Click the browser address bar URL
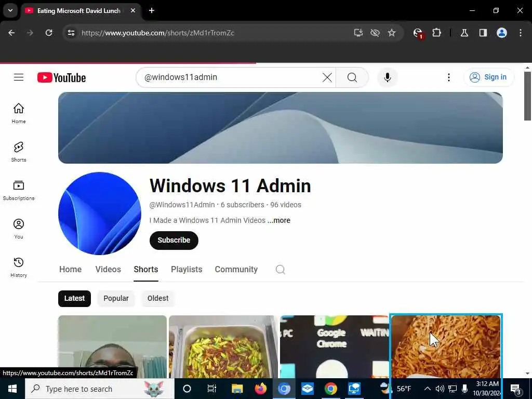The image size is (532, 399). tap(158, 33)
